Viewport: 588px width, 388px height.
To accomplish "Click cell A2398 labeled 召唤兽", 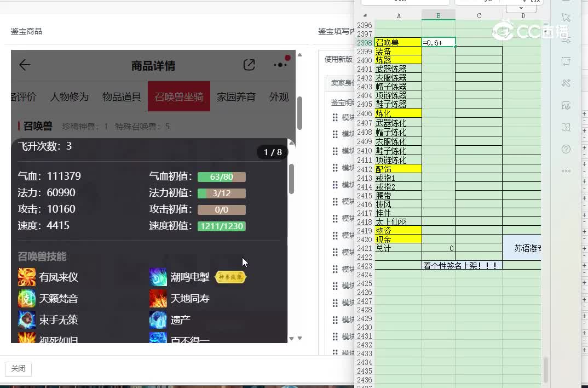I will pos(398,43).
